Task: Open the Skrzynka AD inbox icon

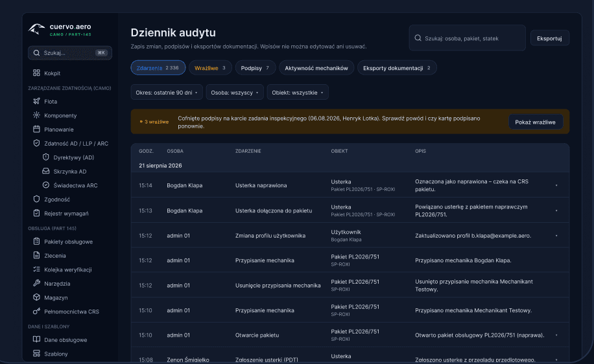Action: (x=46, y=171)
